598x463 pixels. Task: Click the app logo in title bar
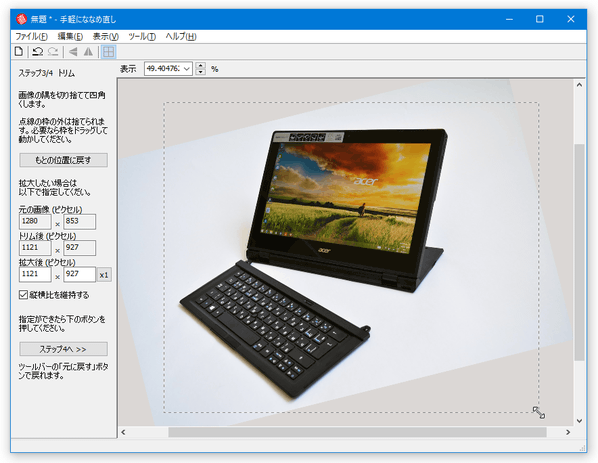click(21, 19)
